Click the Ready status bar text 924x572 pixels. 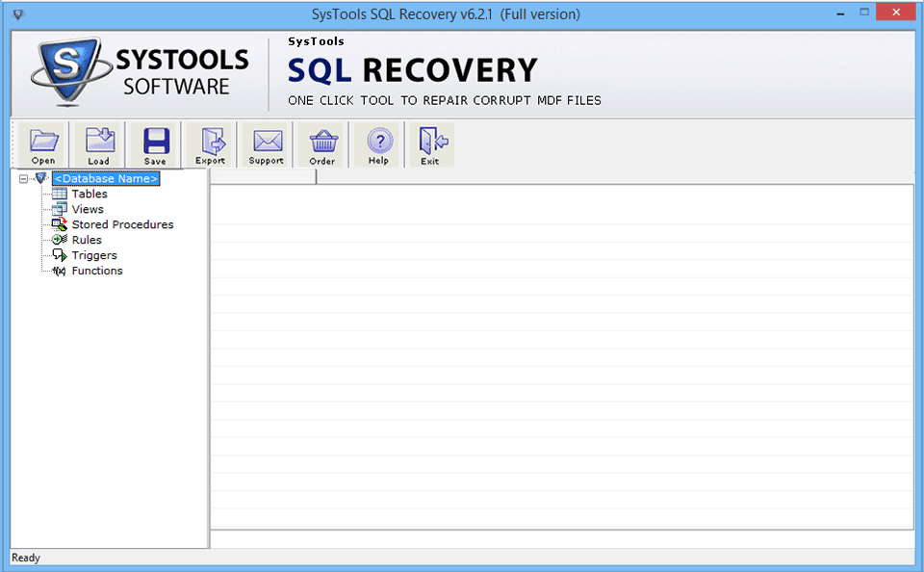(25, 558)
